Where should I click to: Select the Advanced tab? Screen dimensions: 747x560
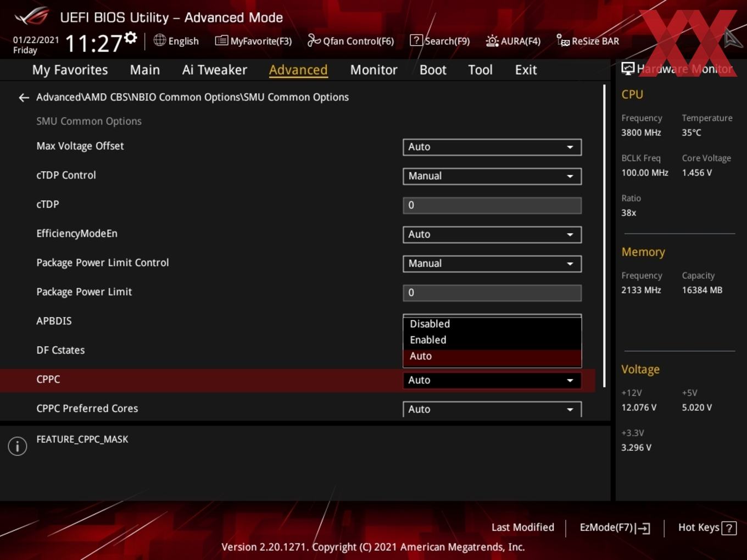coord(298,70)
